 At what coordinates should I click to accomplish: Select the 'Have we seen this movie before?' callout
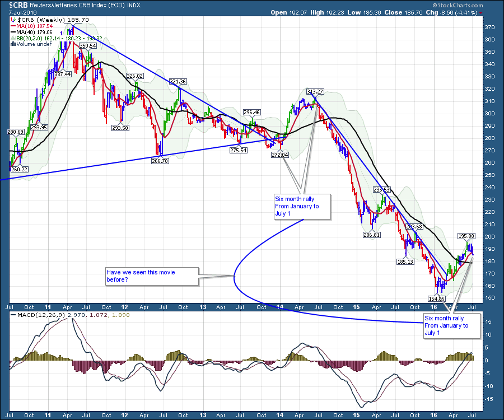click(x=151, y=276)
